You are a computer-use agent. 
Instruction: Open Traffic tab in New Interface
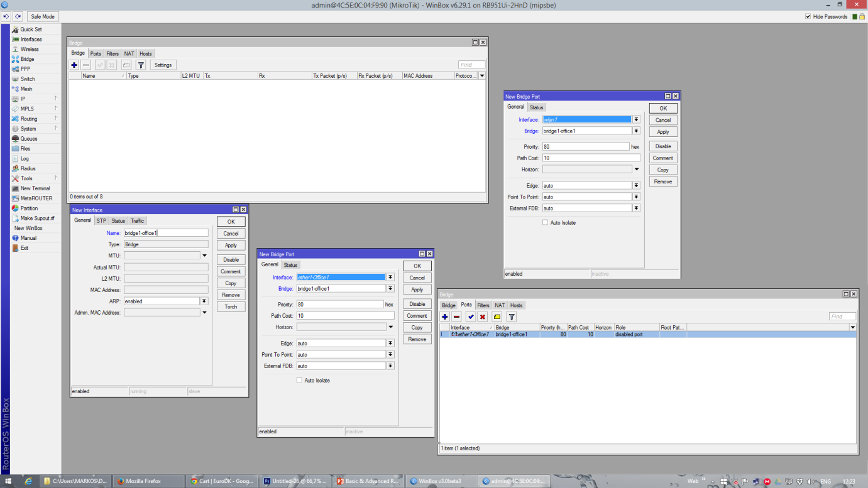click(138, 221)
